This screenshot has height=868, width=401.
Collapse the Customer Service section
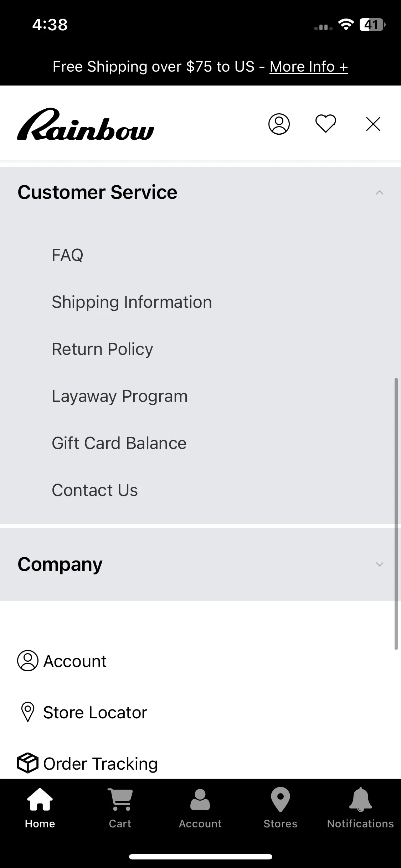(200, 193)
